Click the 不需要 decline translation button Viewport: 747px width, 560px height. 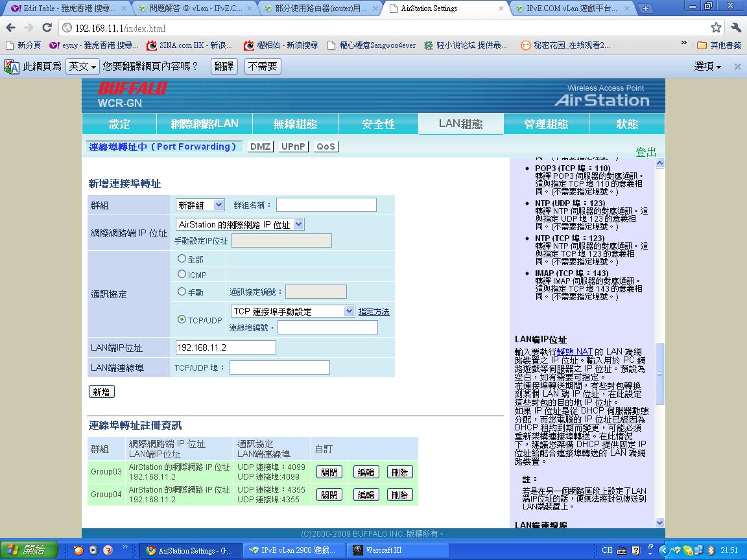263,66
